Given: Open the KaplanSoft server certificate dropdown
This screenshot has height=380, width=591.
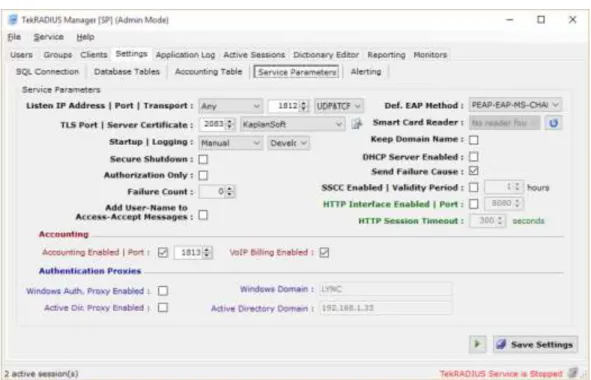Looking at the screenshot, I should (292, 124).
